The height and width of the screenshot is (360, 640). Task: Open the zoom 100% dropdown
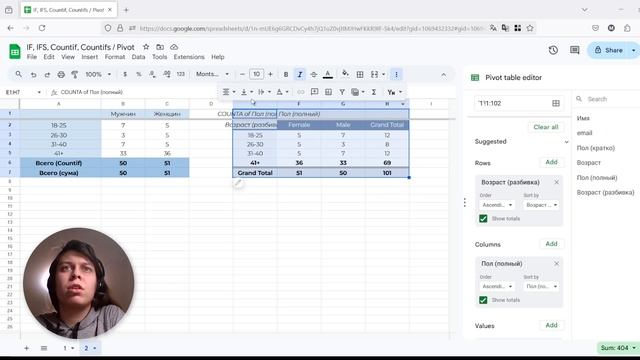pos(98,74)
